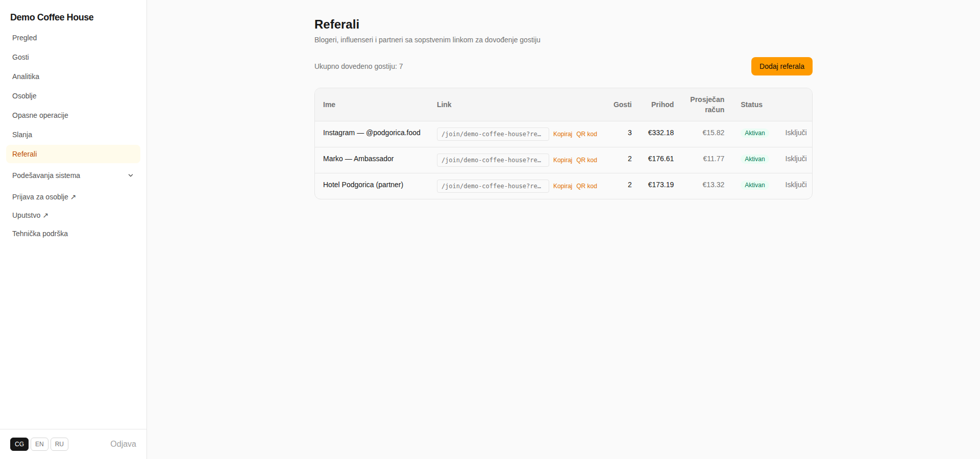Screen dimensions: 980x459
Task: Switch language to EN
Action: (39, 444)
